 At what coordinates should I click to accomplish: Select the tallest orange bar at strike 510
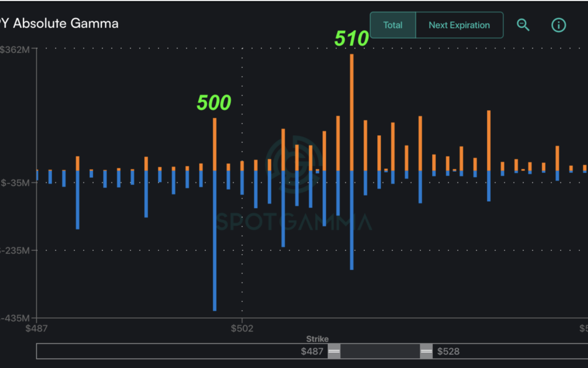coord(352,109)
